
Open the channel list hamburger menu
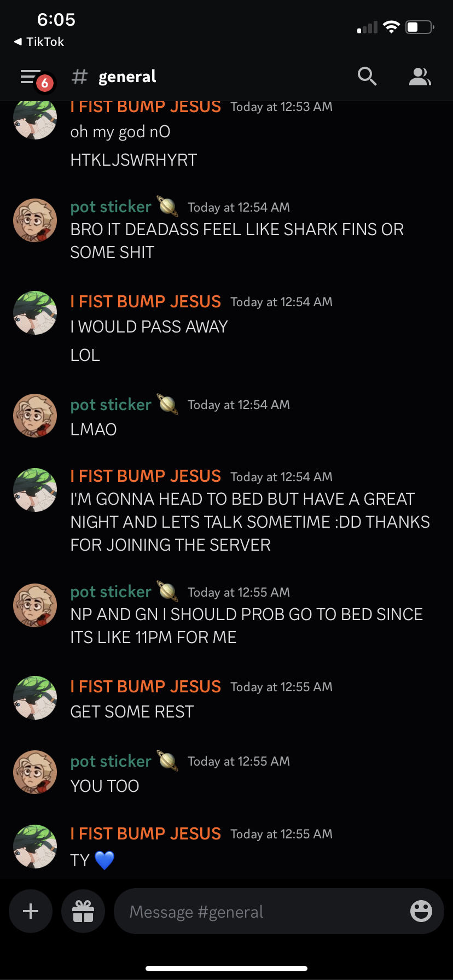[x=31, y=77]
